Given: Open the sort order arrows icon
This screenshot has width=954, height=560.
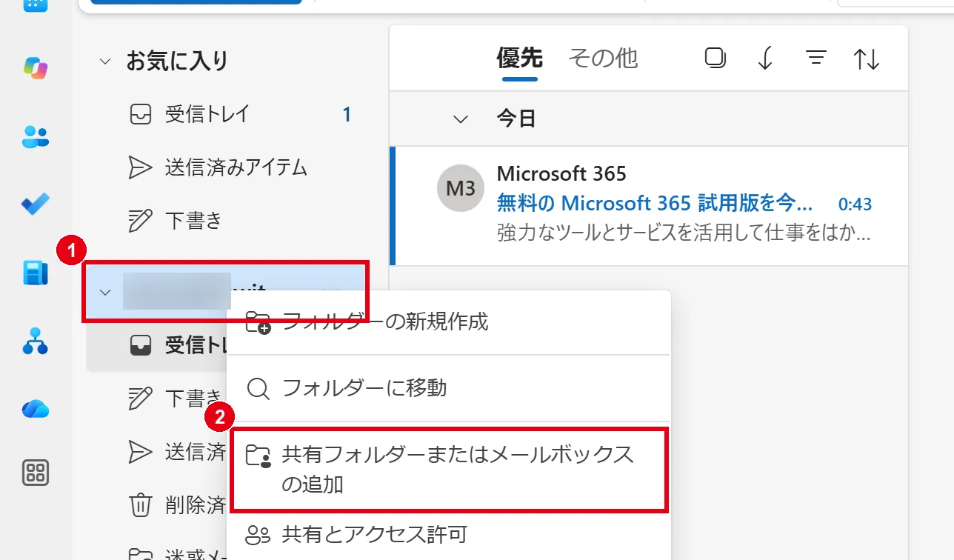Looking at the screenshot, I should [866, 59].
